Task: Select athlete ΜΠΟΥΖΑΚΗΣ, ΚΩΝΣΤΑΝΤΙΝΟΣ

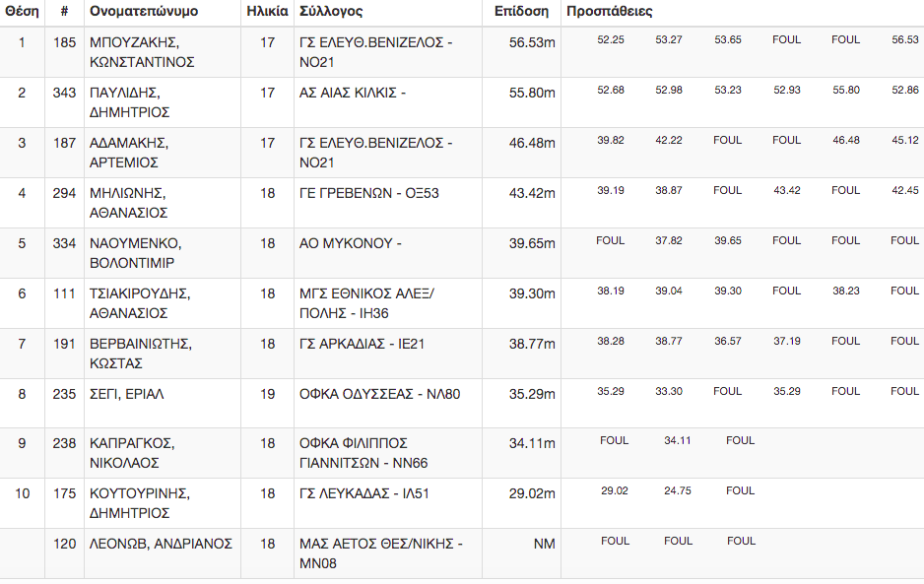Action: coord(142,52)
